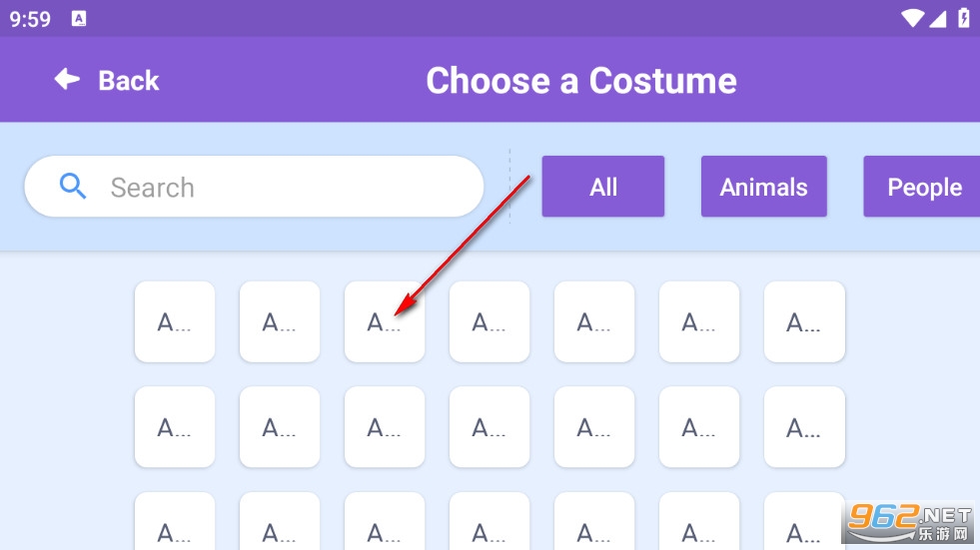Tap the Wi-Fi status bar icon
The image size is (980, 550).
(x=911, y=18)
